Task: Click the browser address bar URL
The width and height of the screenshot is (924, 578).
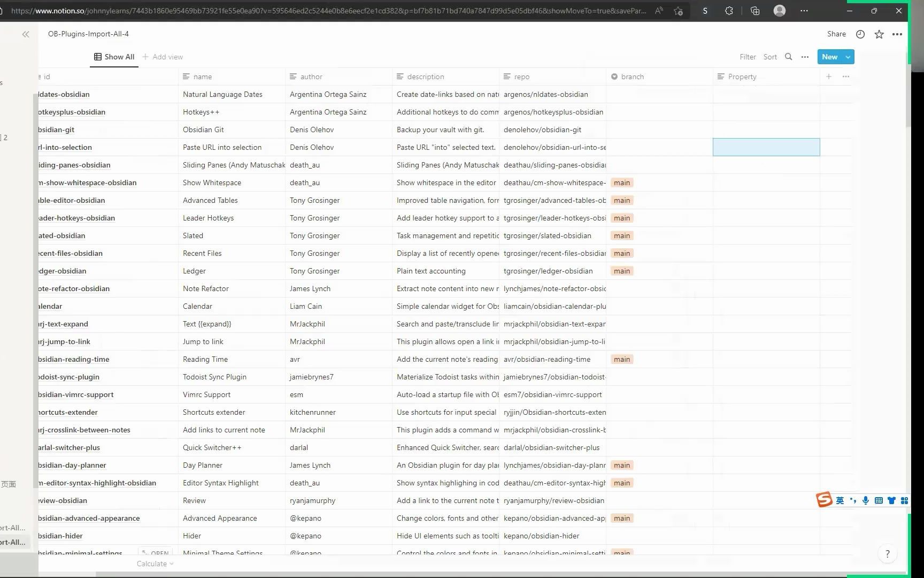Action: coord(328,11)
